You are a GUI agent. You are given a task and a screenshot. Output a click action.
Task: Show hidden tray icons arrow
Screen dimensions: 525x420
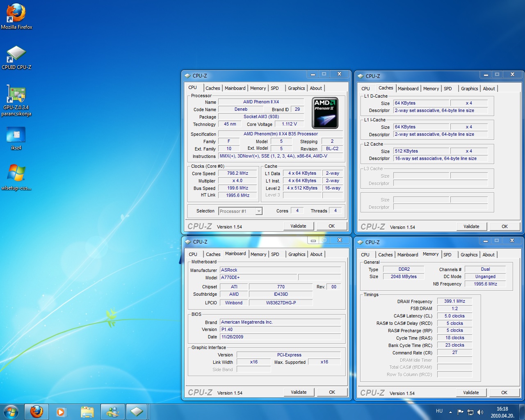450,412
